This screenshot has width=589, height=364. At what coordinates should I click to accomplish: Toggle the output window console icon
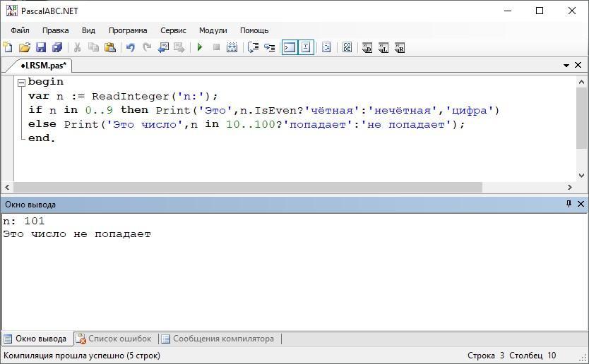tap(290, 48)
